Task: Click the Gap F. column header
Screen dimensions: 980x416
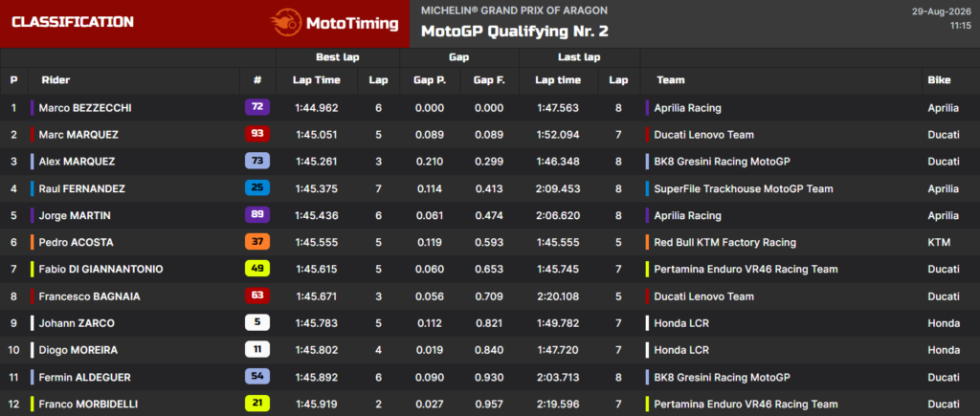Action: (x=489, y=80)
